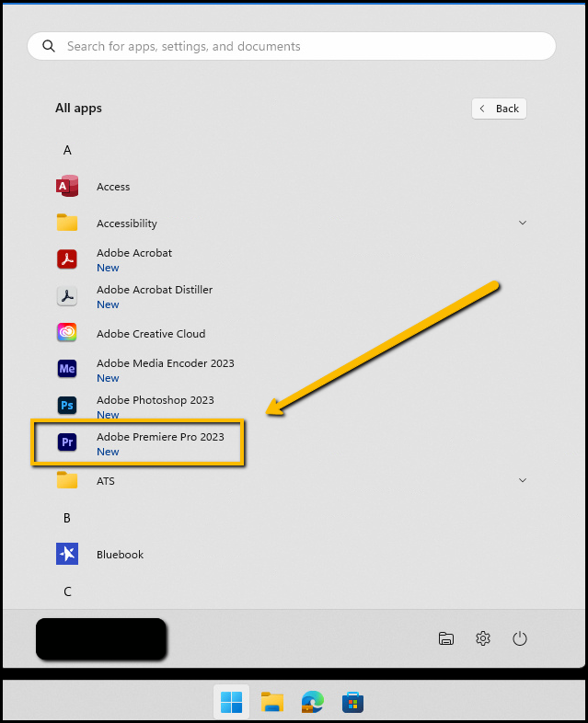Jump using the letter A header
The width and height of the screenshot is (588, 723).
click(x=67, y=150)
